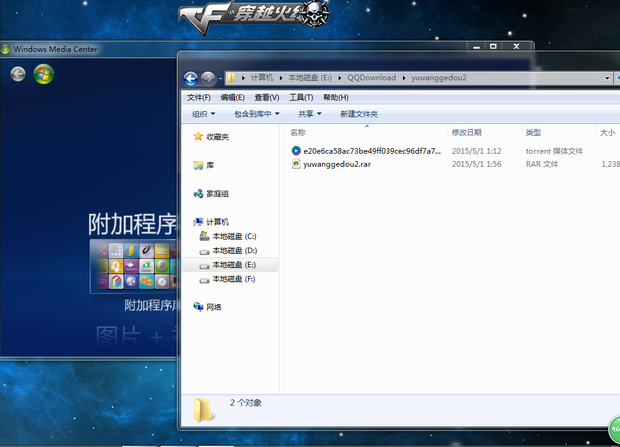
Task: Select 计算机 in navigation pane
Action: [217, 222]
